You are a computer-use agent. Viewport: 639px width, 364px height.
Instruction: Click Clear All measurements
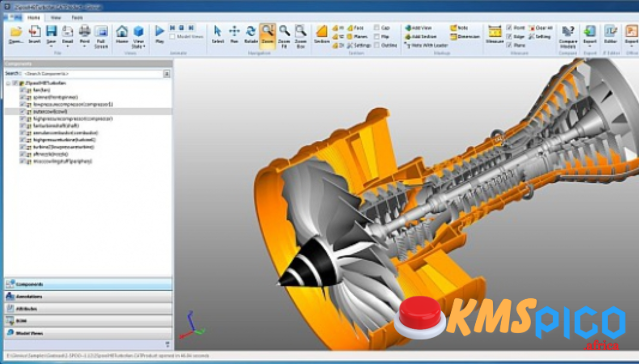click(x=541, y=28)
